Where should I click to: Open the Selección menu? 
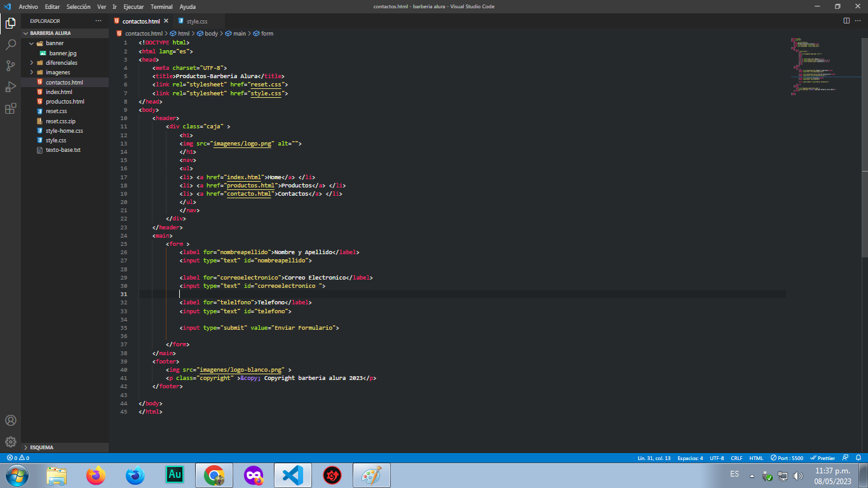click(x=79, y=6)
